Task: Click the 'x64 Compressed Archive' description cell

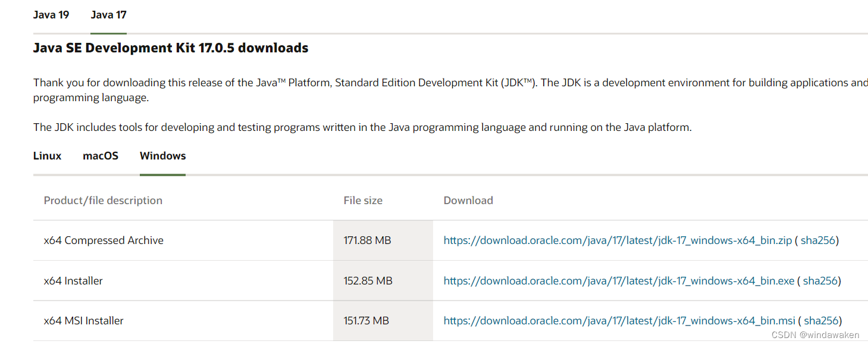Action: (183, 240)
